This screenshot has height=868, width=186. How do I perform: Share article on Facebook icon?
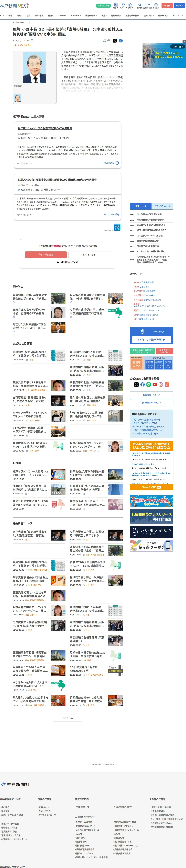pos(121,41)
